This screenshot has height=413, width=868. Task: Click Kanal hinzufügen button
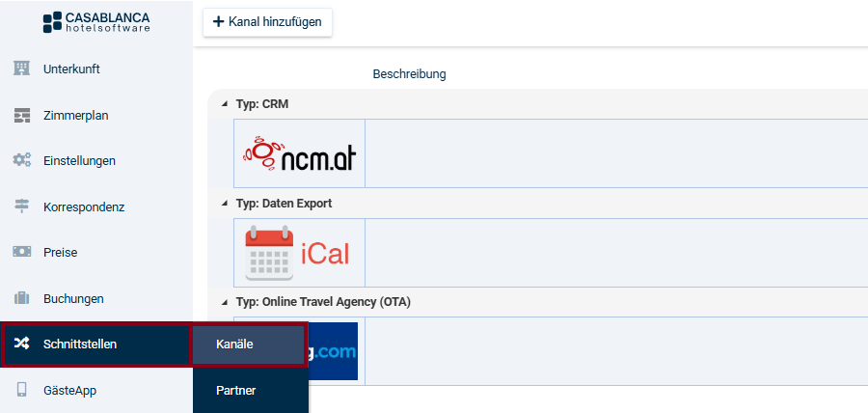click(267, 22)
